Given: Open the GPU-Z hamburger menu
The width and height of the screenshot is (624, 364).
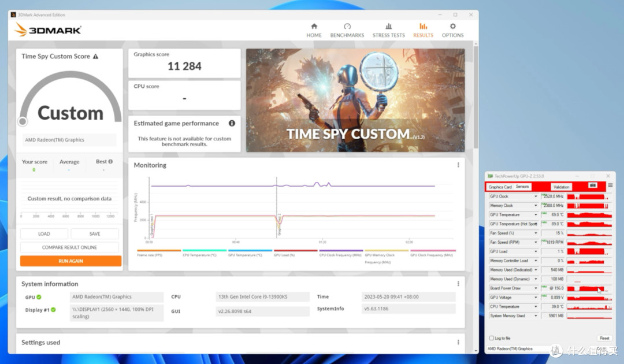Looking at the screenshot, I should pos(610,185).
